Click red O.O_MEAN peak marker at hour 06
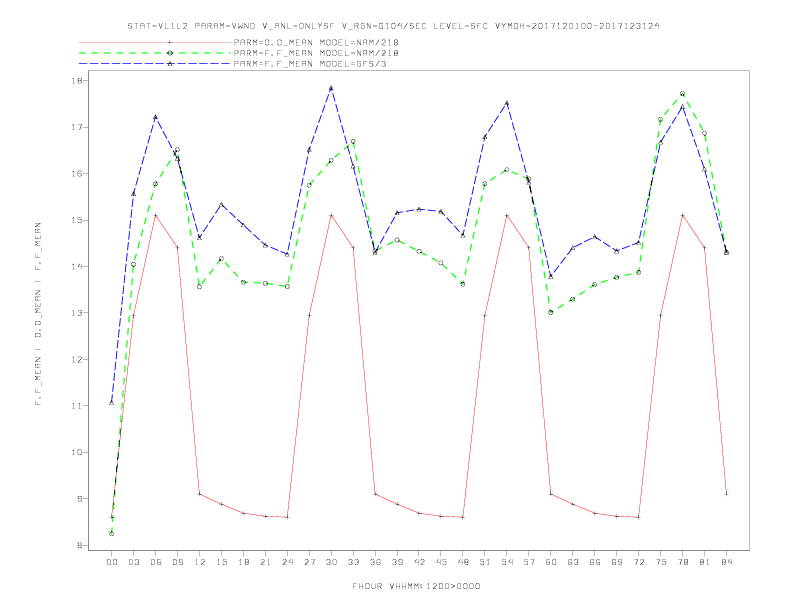Viewport: 792px width, 612px height. pos(156,216)
